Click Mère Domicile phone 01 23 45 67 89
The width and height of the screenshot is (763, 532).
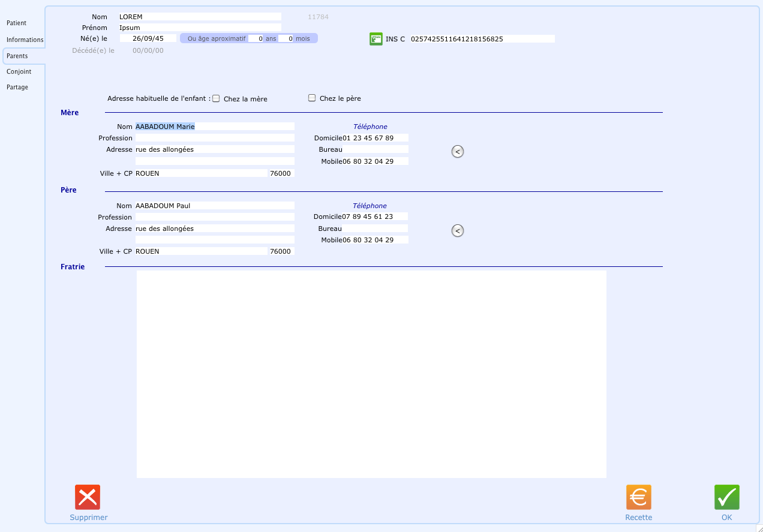coord(376,138)
